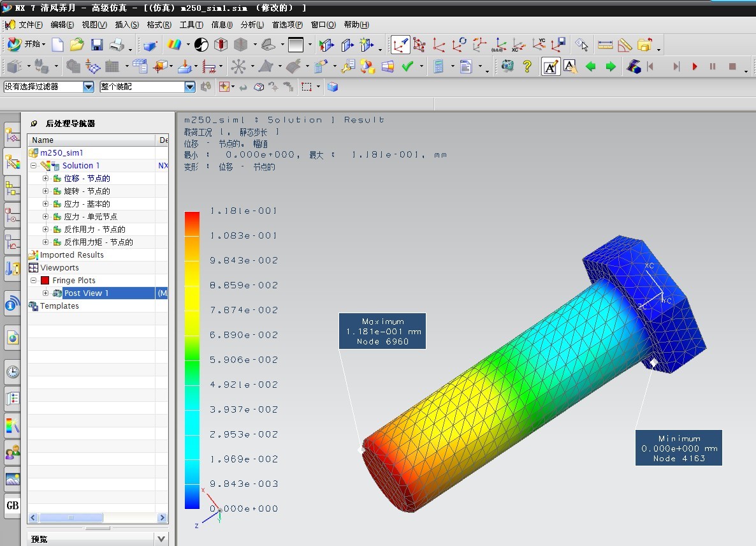
Task: Go to next result with green right arrow
Action: coord(611,66)
